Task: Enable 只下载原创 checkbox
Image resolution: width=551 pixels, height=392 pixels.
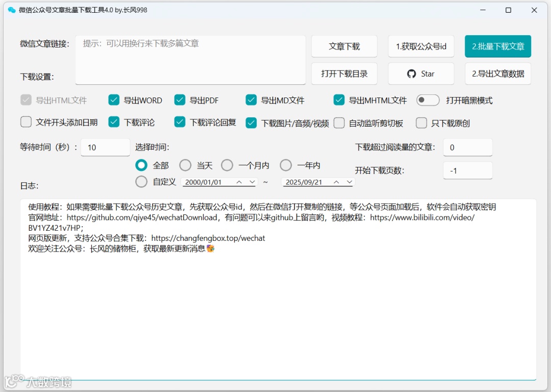Action: [421, 123]
